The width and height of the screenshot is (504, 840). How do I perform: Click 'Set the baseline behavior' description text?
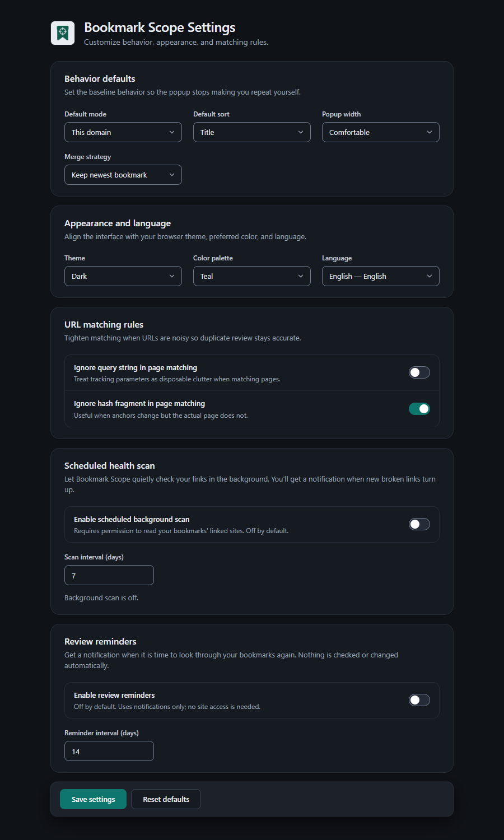click(182, 92)
